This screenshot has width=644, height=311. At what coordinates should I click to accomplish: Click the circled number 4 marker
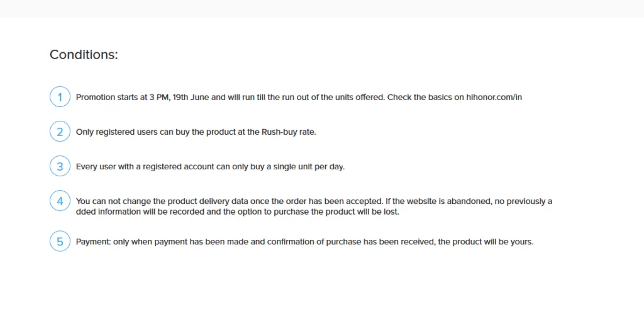[x=60, y=201]
